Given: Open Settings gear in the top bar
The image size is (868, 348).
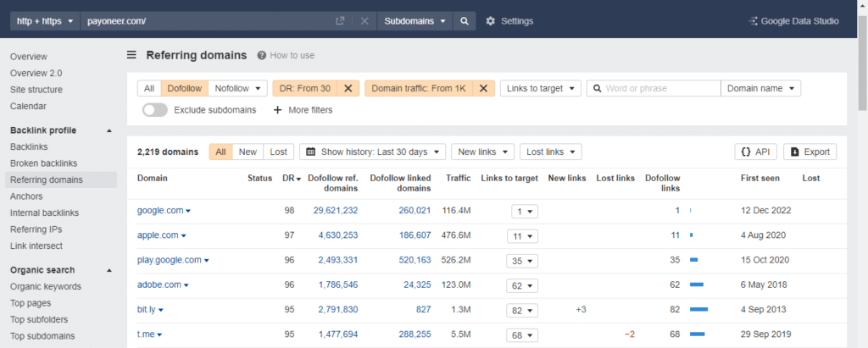Looking at the screenshot, I should pyautogui.click(x=491, y=21).
